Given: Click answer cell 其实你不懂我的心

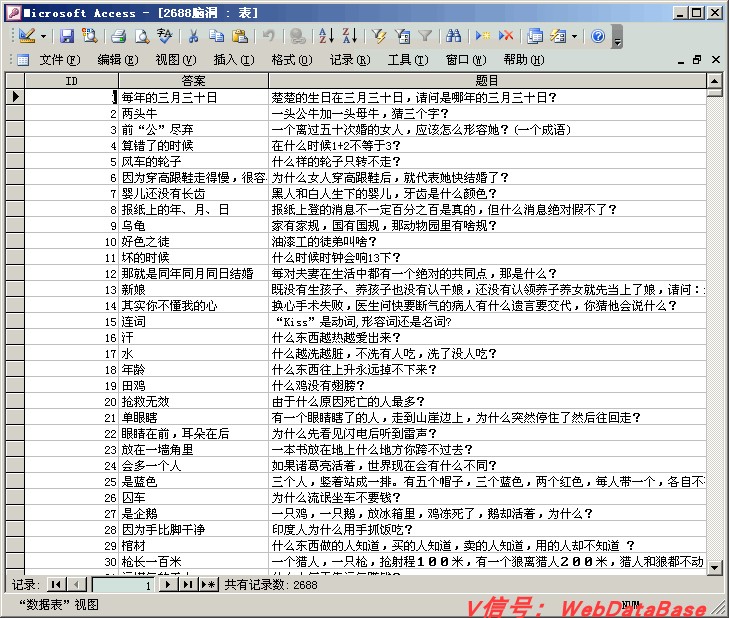Looking at the screenshot, I should pos(193,306).
